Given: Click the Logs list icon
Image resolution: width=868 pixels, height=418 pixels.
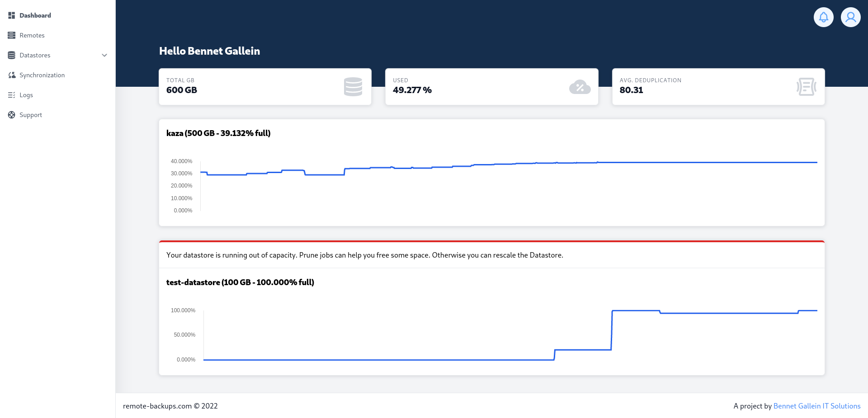Looking at the screenshot, I should pyautogui.click(x=12, y=95).
